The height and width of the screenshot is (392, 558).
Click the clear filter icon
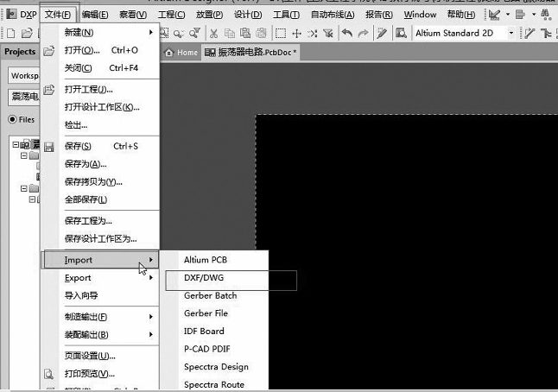(x=327, y=34)
